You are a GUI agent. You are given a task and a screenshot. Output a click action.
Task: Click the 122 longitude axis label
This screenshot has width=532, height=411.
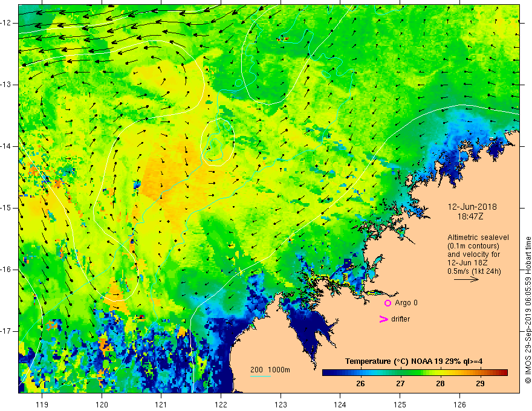pos(221,404)
